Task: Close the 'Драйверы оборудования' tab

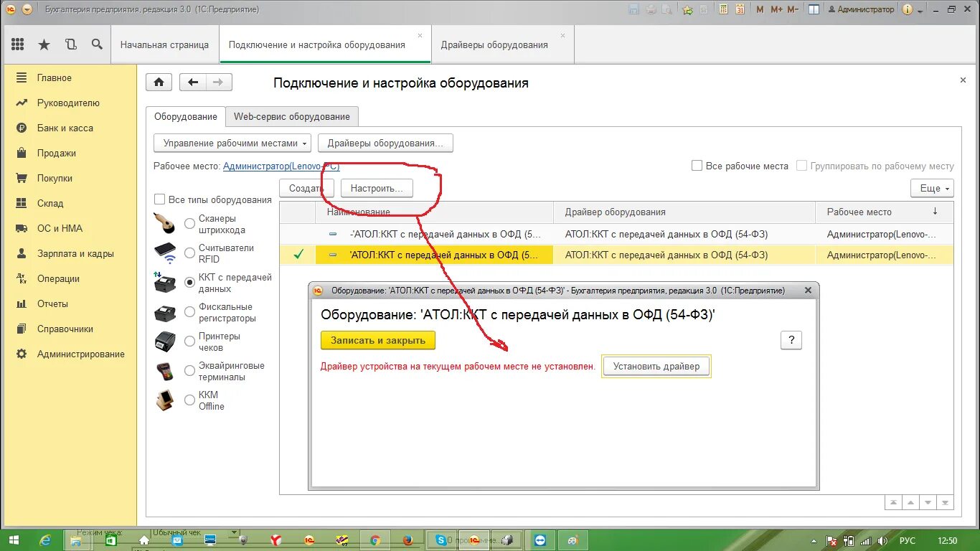Action: pos(563,35)
